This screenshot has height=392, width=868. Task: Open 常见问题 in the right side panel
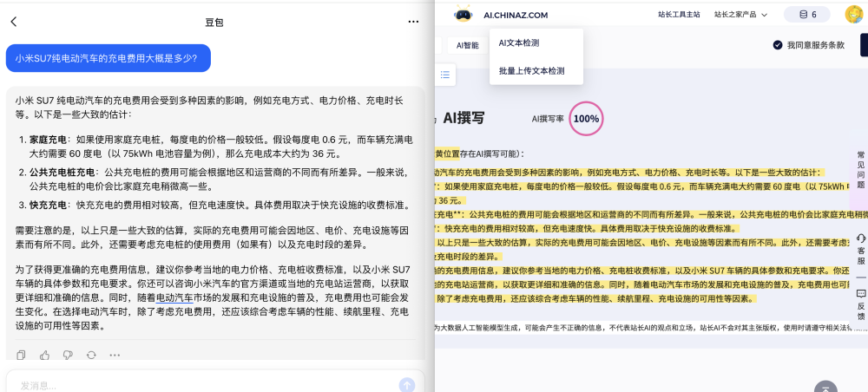coord(861,169)
